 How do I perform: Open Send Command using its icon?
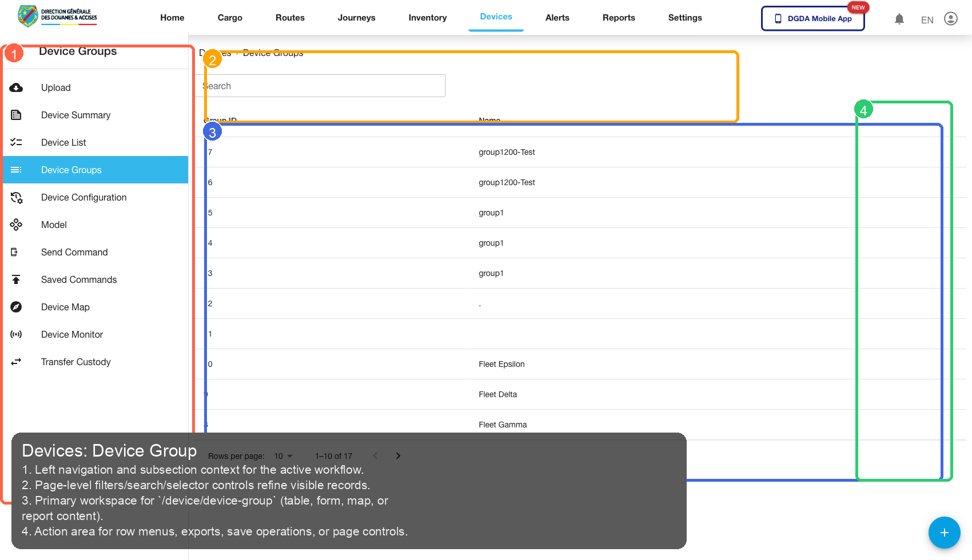(x=16, y=252)
